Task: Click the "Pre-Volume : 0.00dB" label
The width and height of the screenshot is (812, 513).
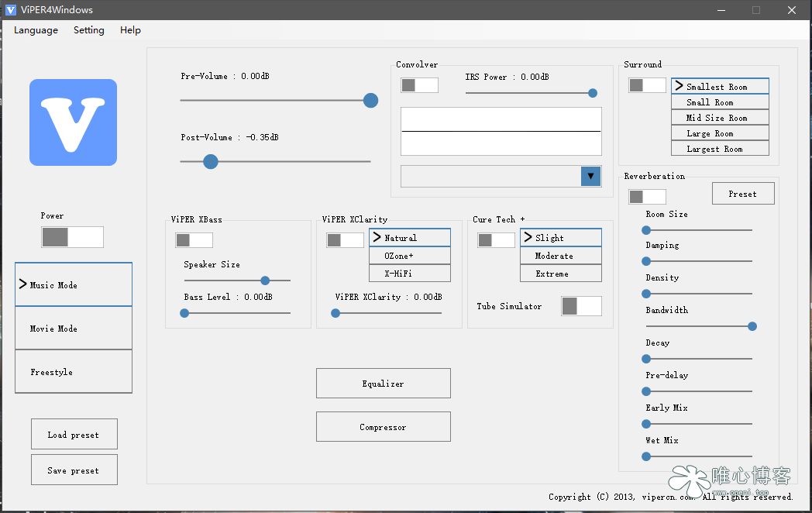Action: point(225,76)
